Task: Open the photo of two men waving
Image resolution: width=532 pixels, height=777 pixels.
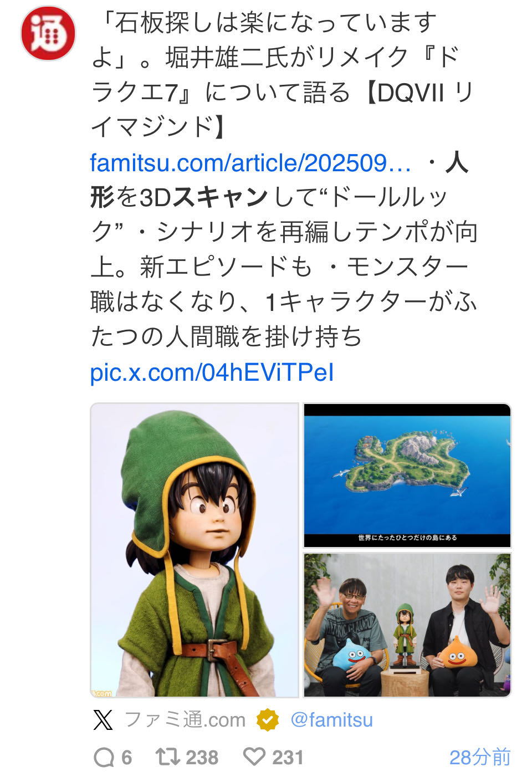Action: coord(407,625)
